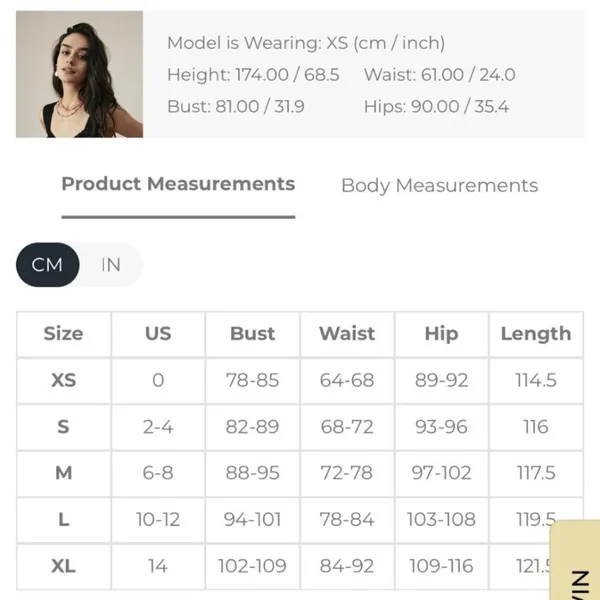Image resolution: width=600 pixels, height=600 pixels.
Task: Select the S size row label
Action: point(64,427)
